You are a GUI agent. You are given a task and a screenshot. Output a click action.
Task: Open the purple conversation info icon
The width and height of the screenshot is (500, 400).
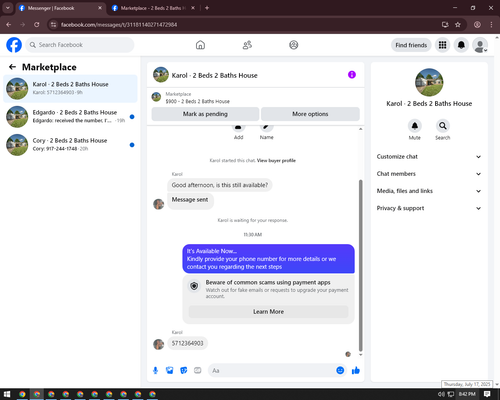[352, 75]
